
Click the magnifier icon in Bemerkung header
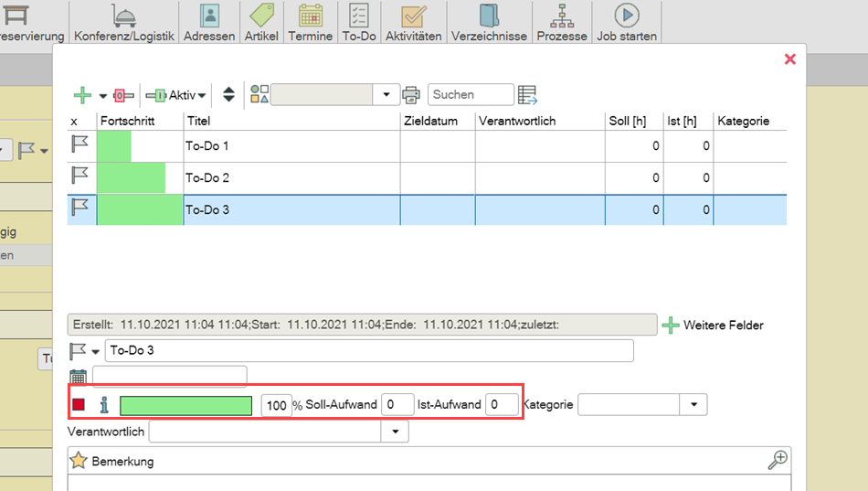[x=778, y=461]
